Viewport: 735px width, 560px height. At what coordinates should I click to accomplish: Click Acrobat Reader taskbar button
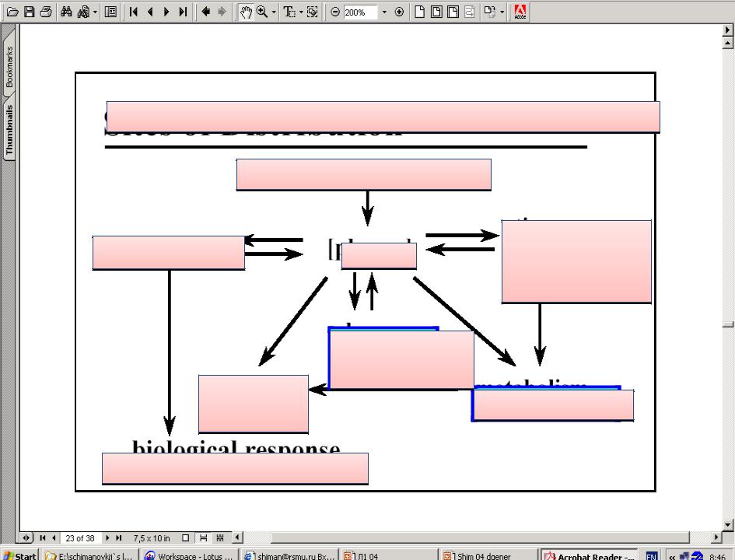588,556
